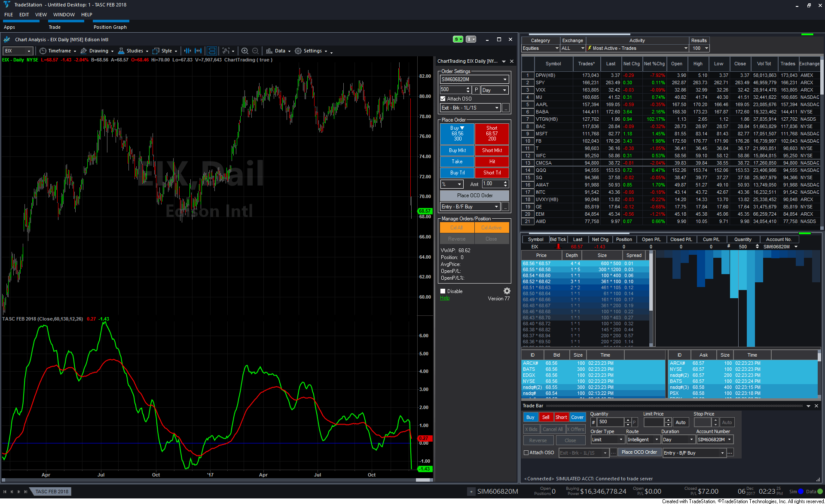Open the Equities category dropdown
Screen dimensions: 825x504
coord(541,48)
